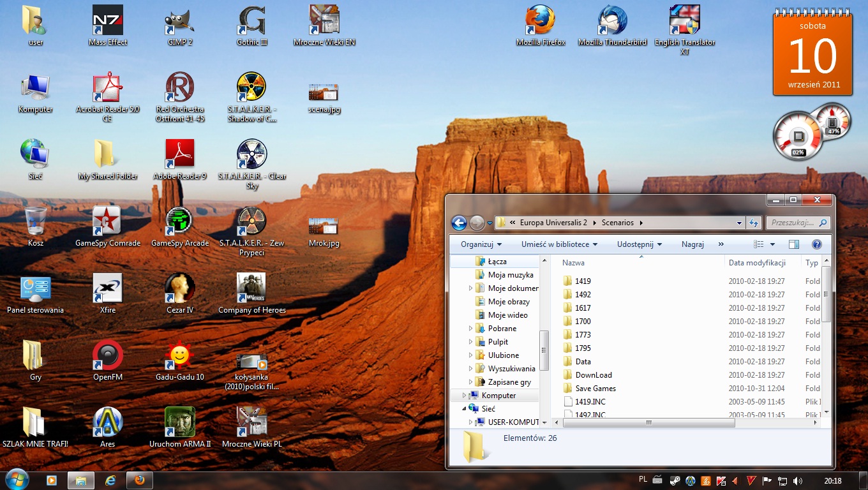This screenshot has width=868, height=490.
Task: Click Nagraj in the Explorer toolbar
Action: click(692, 244)
